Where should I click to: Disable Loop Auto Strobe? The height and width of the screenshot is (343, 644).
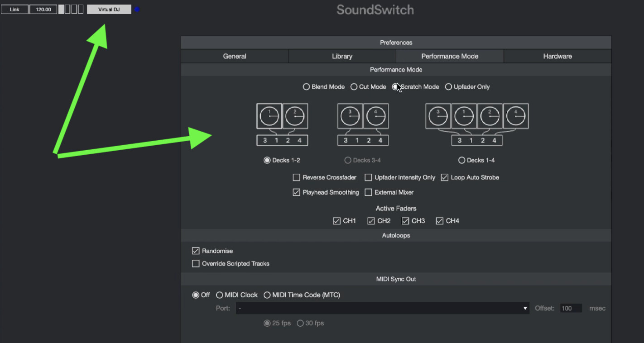(x=445, y=177)
